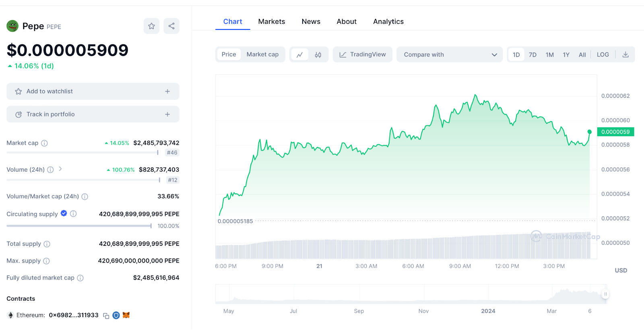
Task: Download chart data icon
Action: point(625,55)
